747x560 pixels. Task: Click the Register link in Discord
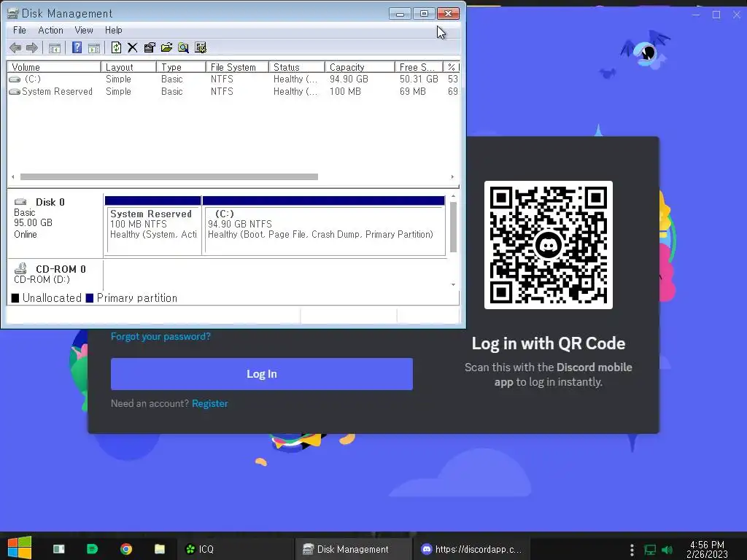click(x=210, y=403)
